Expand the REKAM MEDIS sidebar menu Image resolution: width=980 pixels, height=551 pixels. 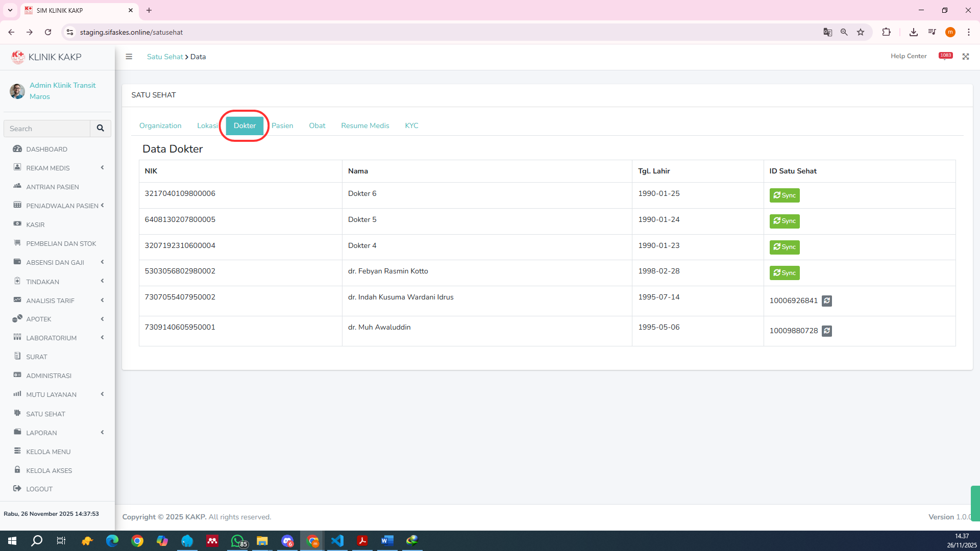(48, 168)
